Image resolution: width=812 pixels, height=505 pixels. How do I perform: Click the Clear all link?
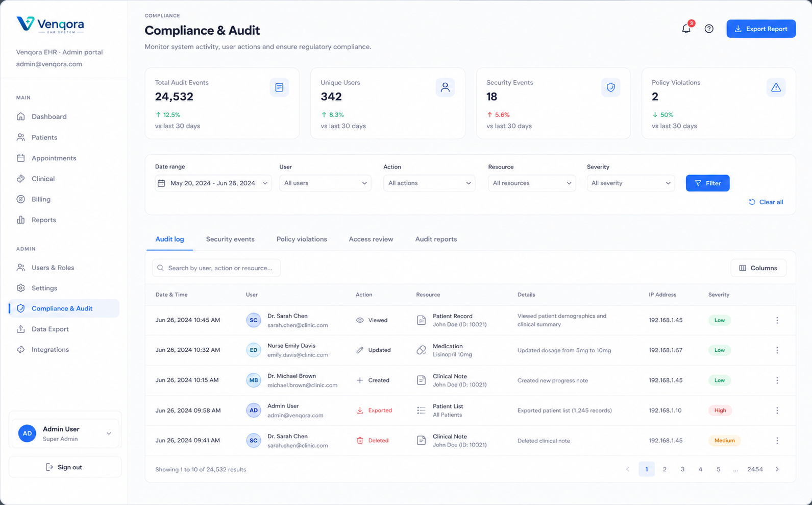pyautogui.click(x=766, y=202)
